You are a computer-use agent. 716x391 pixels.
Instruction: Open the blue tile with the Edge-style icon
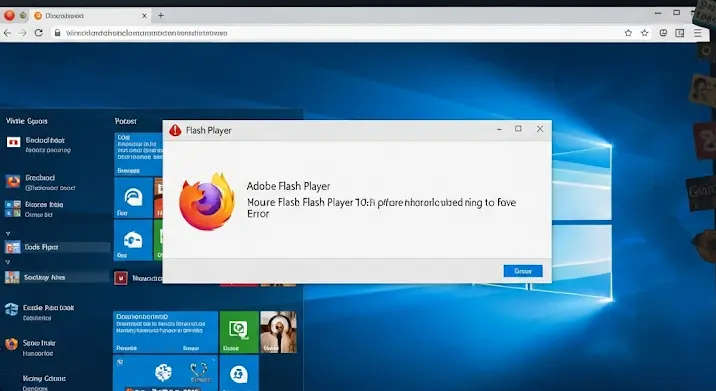pyautogui.click(x=133, y=198)
